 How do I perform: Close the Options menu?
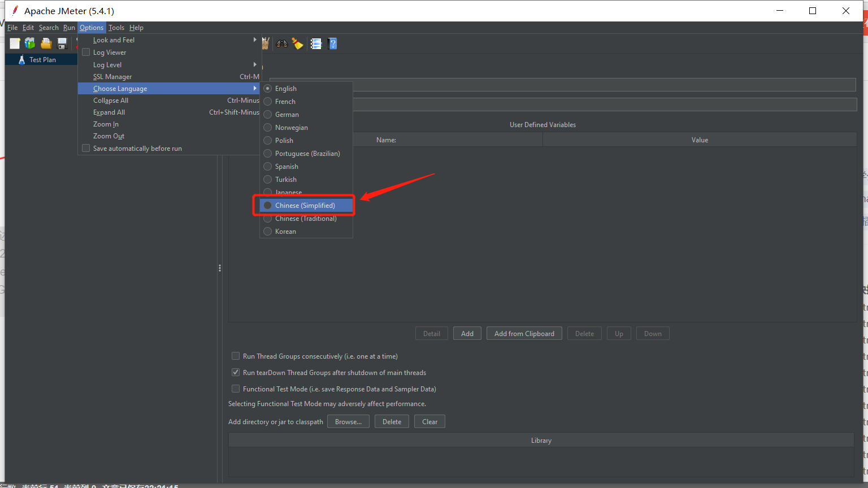92,27
